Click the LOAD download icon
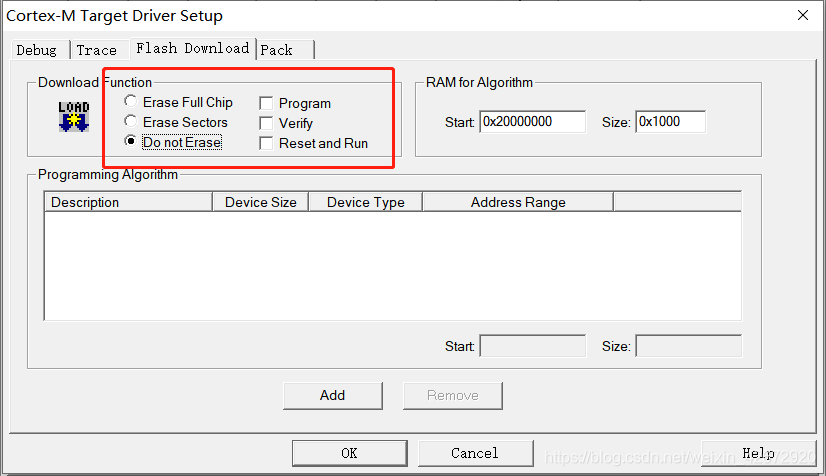The height and width of the screenshot is (476, 826). click(x=74, y=116)
